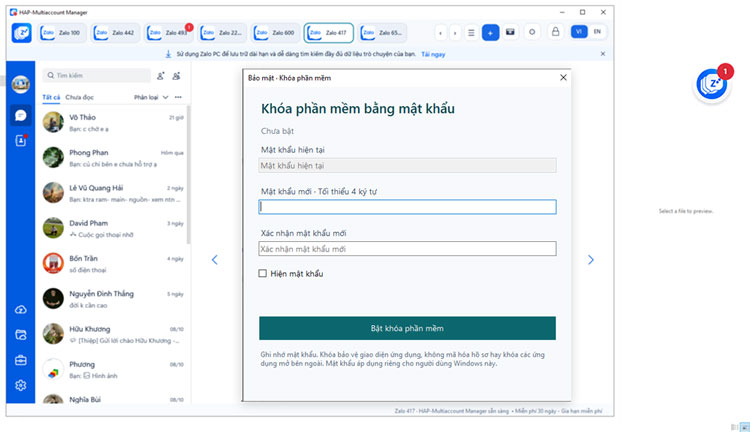The image size is (750, 432).
Task: Open the Contacts icon in sidebar
Action: click(x=21, y=141)
